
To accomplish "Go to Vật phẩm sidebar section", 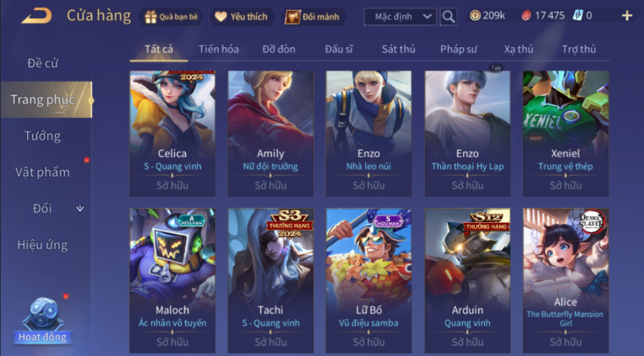I will (42, 172).
